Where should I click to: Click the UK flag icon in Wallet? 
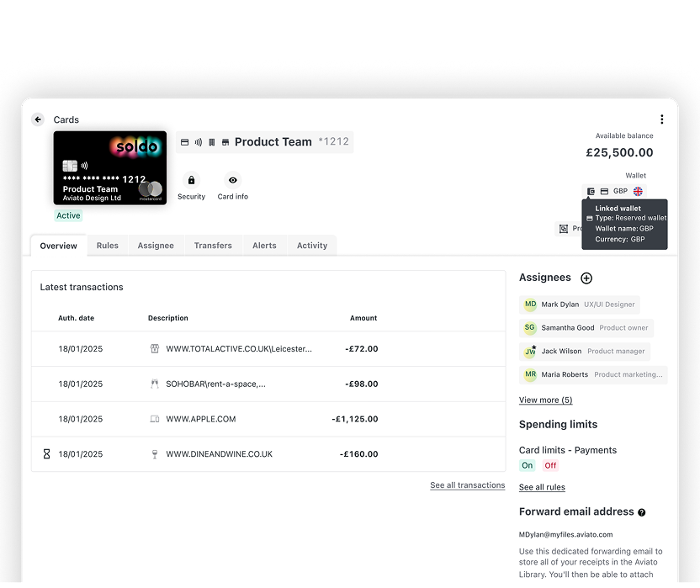[638, 191]
